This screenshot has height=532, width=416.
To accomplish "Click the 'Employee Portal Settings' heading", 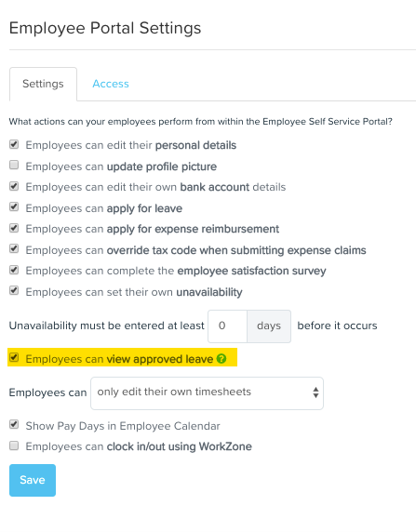I will coord(105,28).
